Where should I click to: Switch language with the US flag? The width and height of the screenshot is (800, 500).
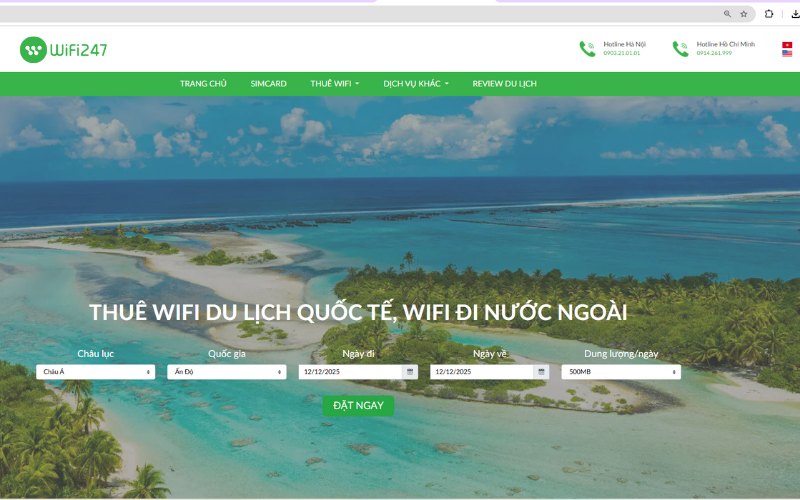[787, 53]
